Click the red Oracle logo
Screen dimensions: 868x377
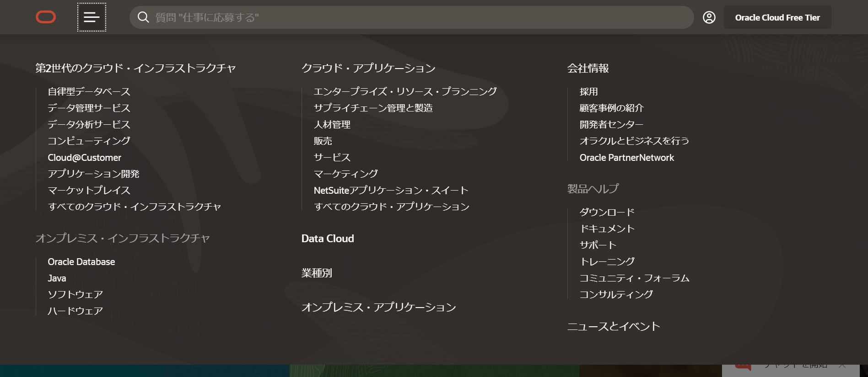[46, 17]
